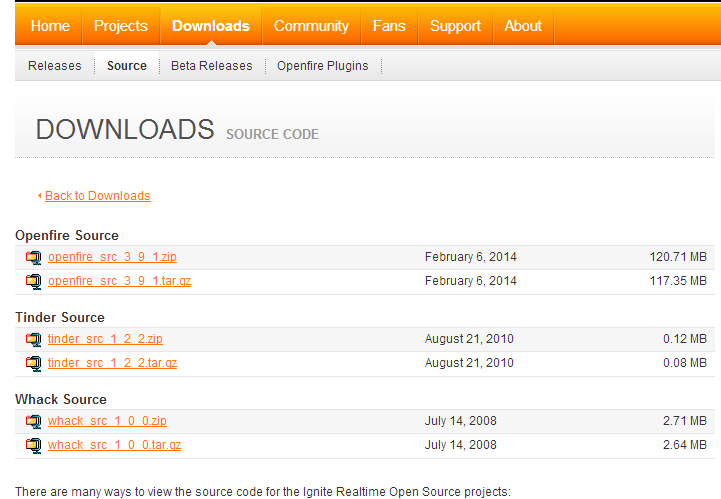Image resolution: width=721 pixels, height=499 pixels.
Task: Click the Openfire Source heading
Action: pos(67,235)
